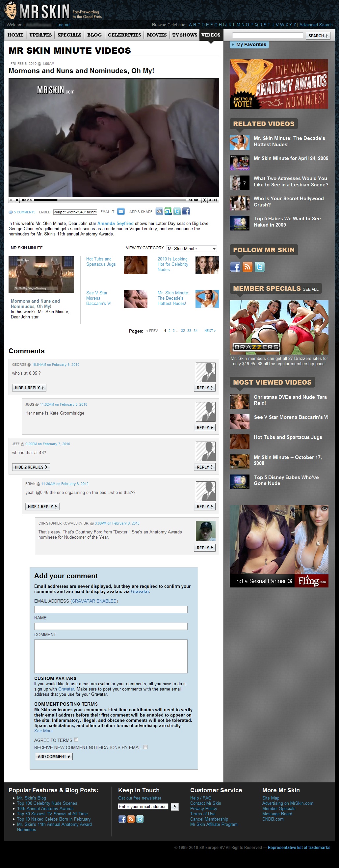The height and width of the screenshot is (868, 339).
Task: Click the Log out link
Action: (x=63, y=25)
